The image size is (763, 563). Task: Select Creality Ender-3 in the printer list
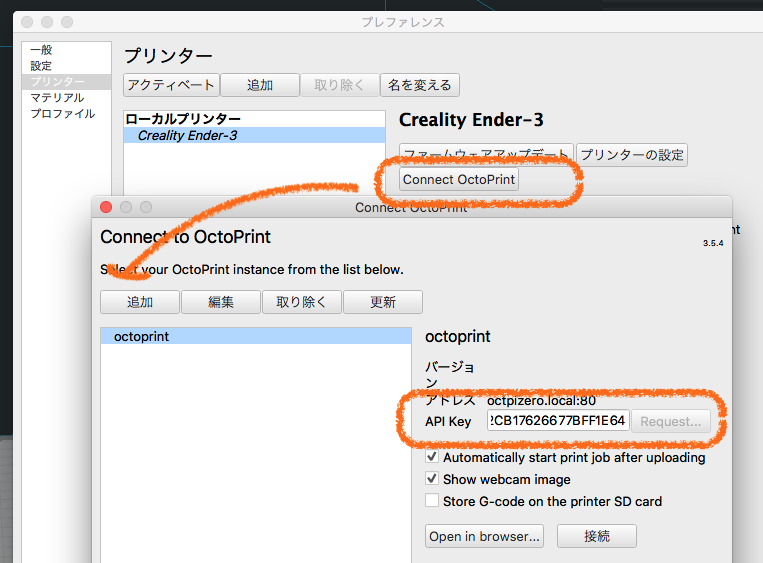254,135
